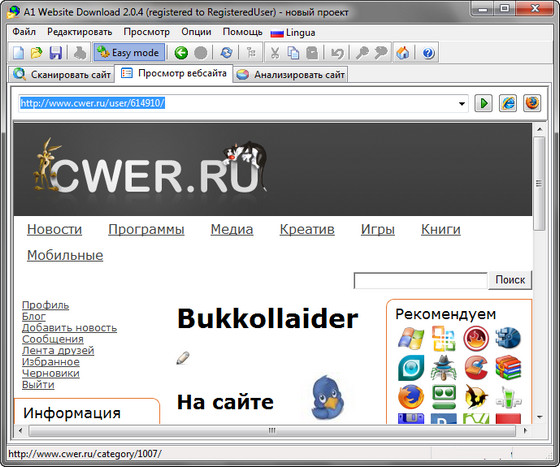Click the horizontal scrollbar right arrow
This screenshot has height=467, width=560.
[x=525, y=431]
